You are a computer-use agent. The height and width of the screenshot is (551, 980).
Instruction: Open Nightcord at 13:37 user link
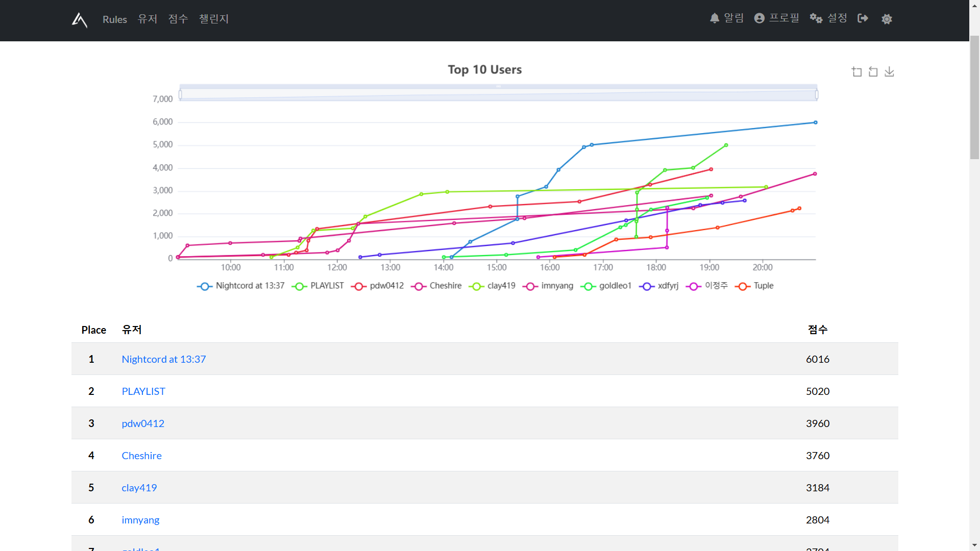point(163,359)
